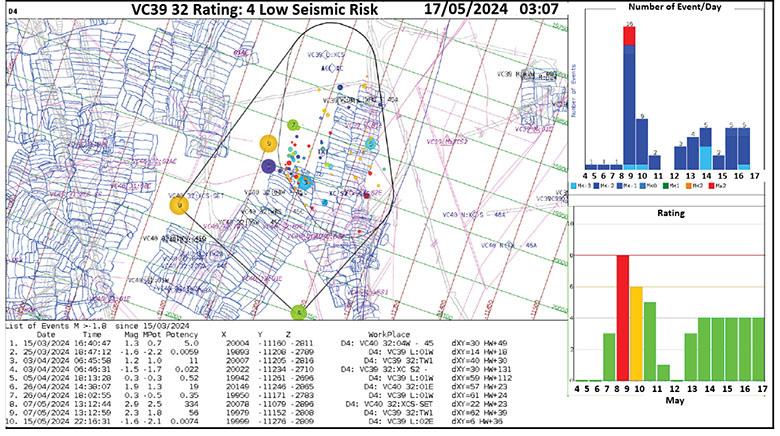This screenshot has width=780, height=436.
Task: Select the red segment atop the tallest event bar
Action: pos(629,36)
